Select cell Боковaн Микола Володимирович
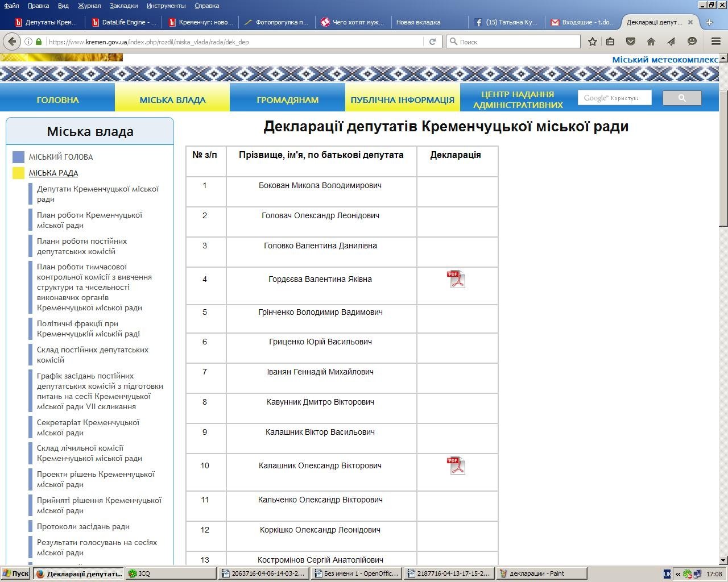Viewport: 728px width, 582px height. (321, 192)
